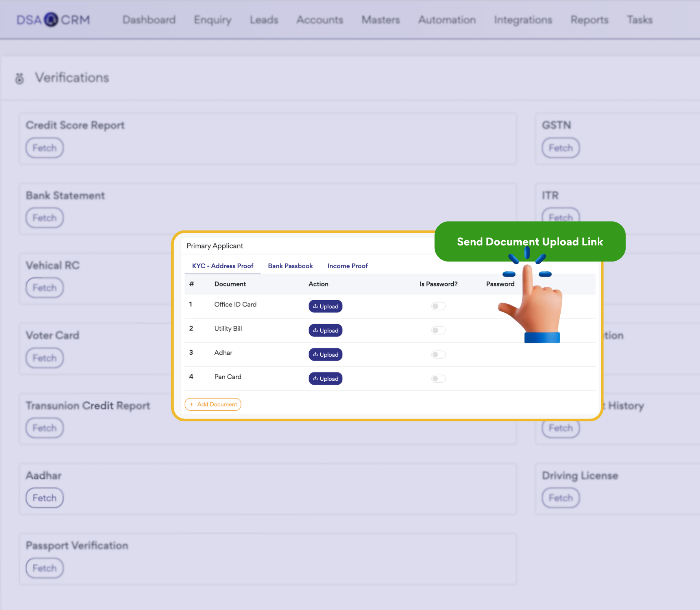Image resolution: width=700 pixels, height=610 pixels.
Task: Open the Income Proof tab
Action: click(x=347, y=266)
